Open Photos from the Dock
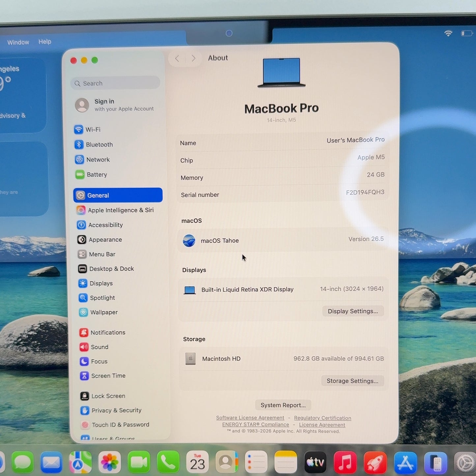The image size is (476, 476). [x=110, y=462]
